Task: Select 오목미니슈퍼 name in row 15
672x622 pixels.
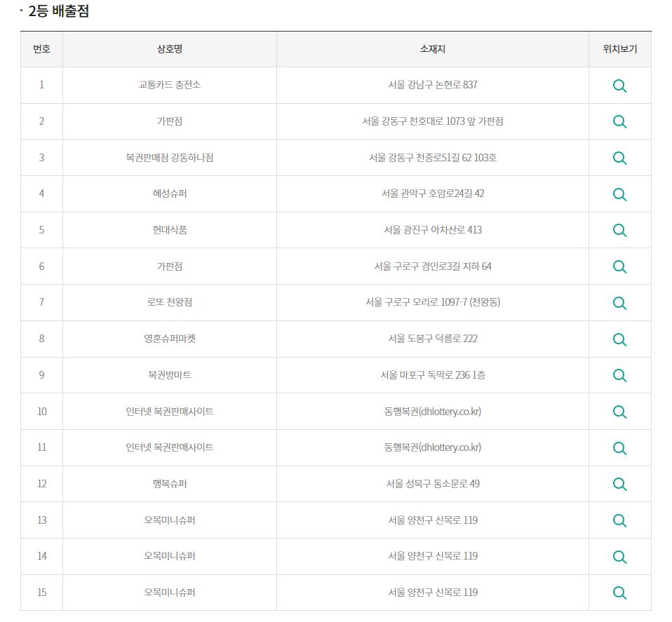Action: click(170, 593)
